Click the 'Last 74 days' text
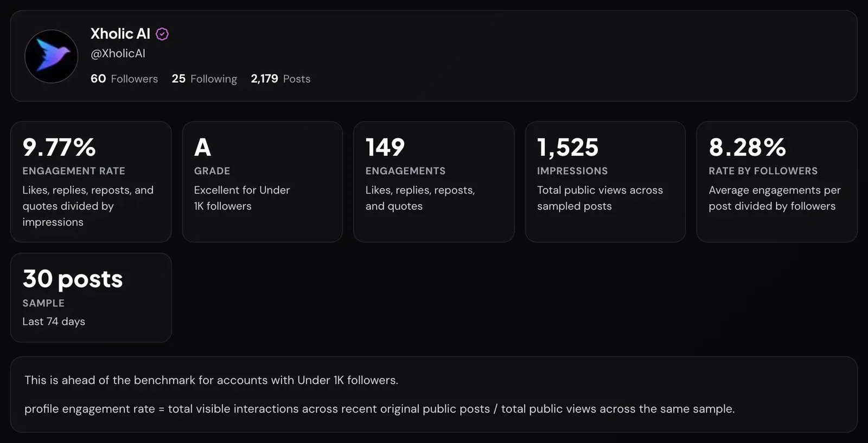Viewport: 868px width, 443px height. (54, 322)
